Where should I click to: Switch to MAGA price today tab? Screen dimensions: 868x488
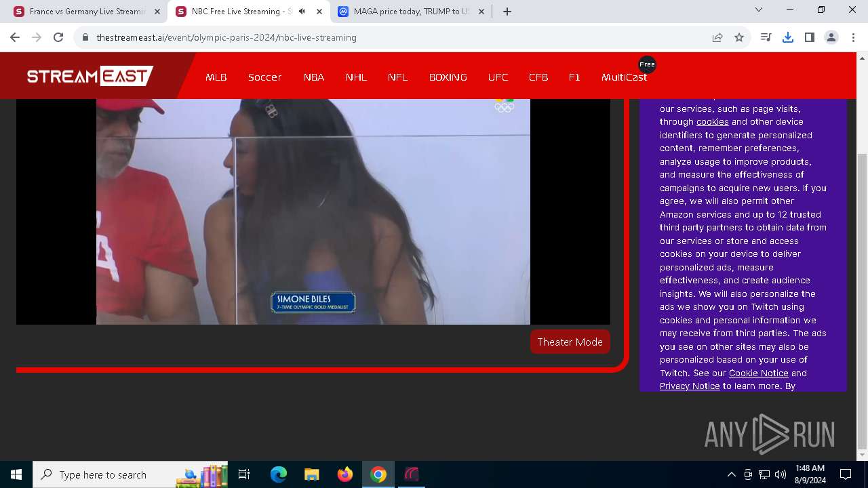click(411, 12)
